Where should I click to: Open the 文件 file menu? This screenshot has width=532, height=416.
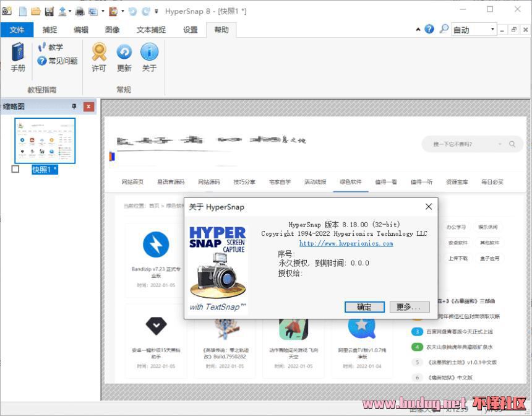point(17,30)
